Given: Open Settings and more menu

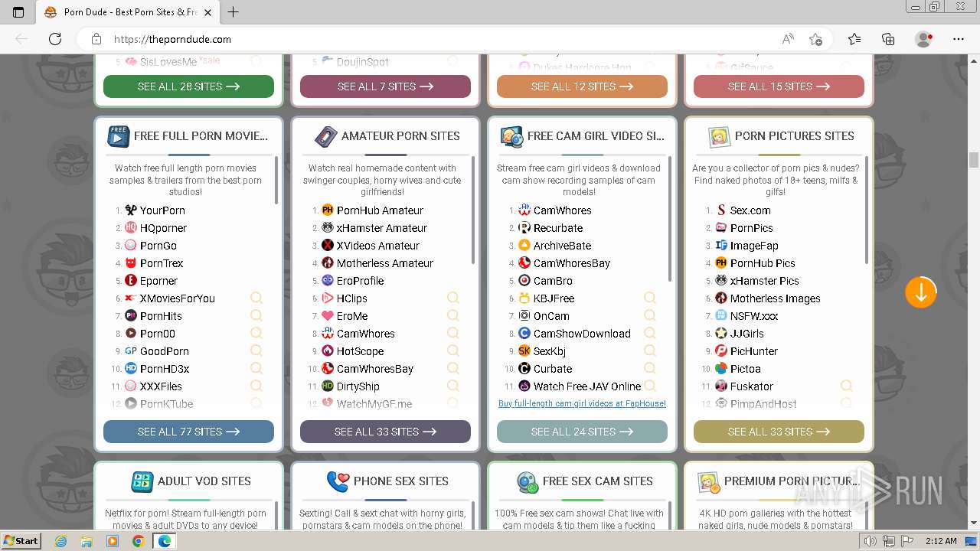Looking at the screenshot, I should [x=959, y=39].
